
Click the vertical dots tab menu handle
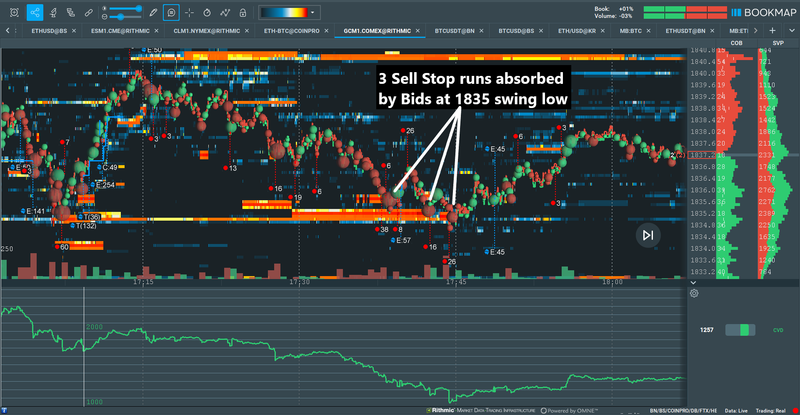[x=16, y=31]
